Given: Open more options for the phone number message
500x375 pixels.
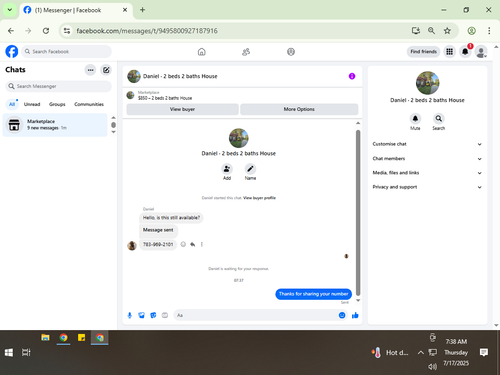Looking at the screenshot, I should tap(202, 244).
